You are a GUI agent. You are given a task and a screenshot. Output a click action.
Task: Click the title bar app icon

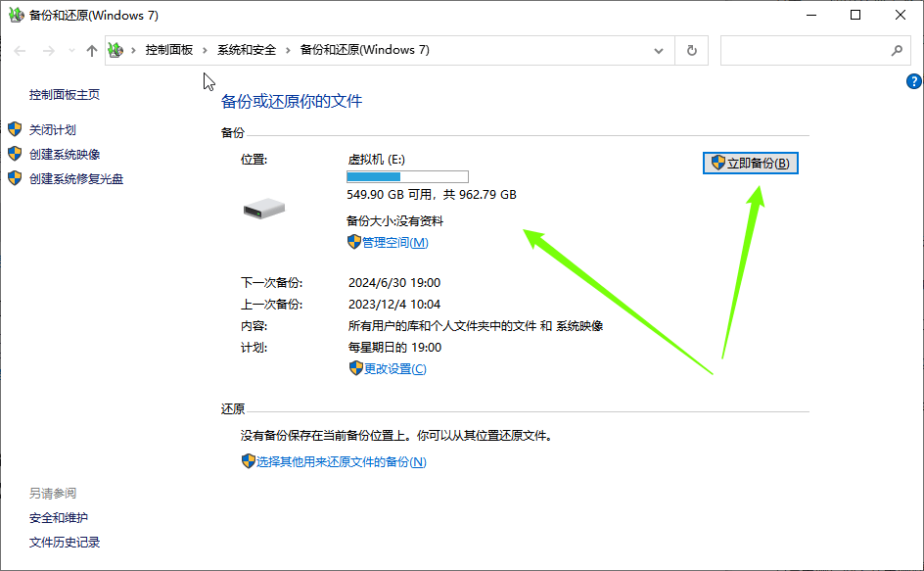pos(16,16)
